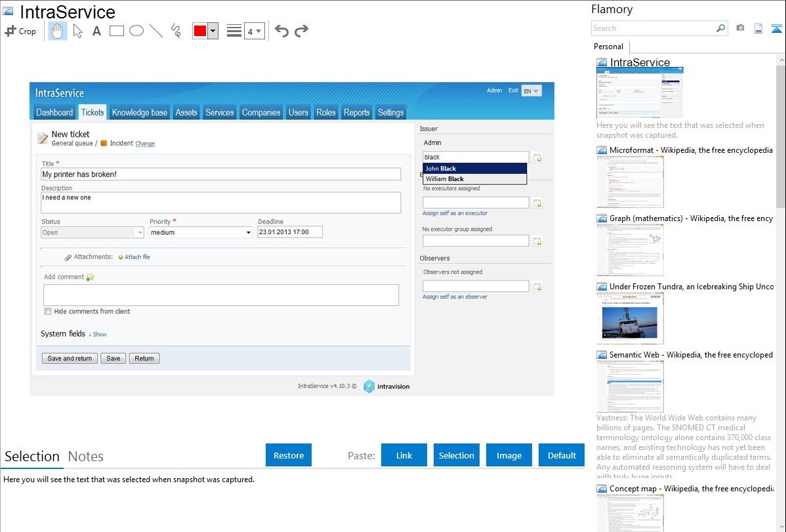Click the Paste Link button
The height and width of the screenshot is (532, 786).
(x=404, y=455)
